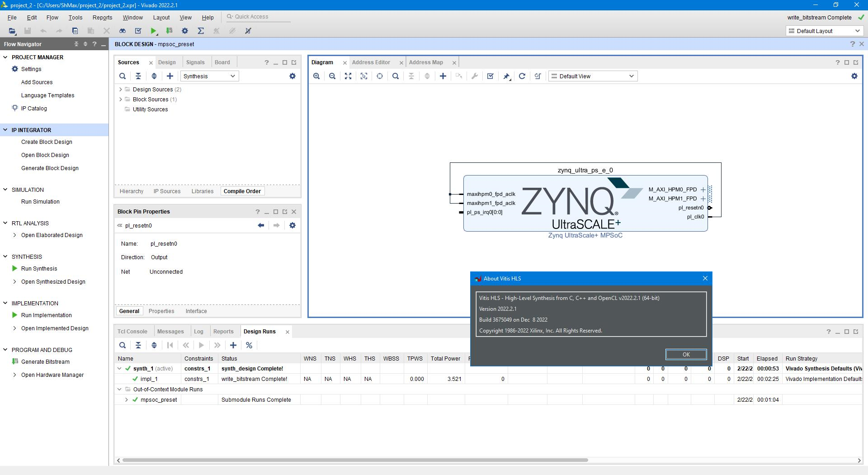Collapse all in Sources panel toolbar
The height and width of the screenshot is (475, 868).
[x=138, y=76]
